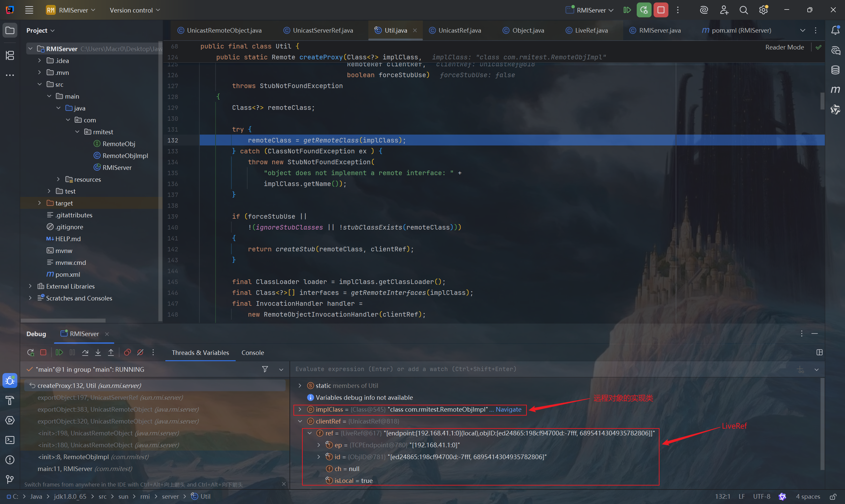Click Step Over in debug toolbar

pos(85,352)
